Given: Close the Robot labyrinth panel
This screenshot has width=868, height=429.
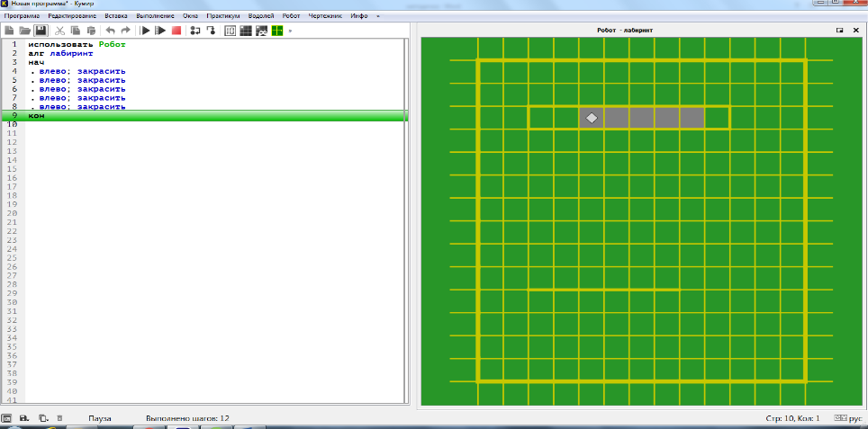Looking at the screenshot, I should 855,31.
